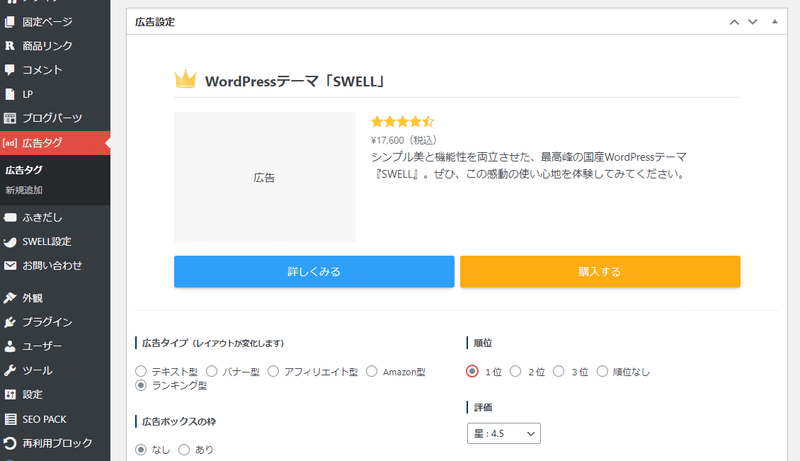
Task: Click the ツール wrench icon
Action: point(10,371)
